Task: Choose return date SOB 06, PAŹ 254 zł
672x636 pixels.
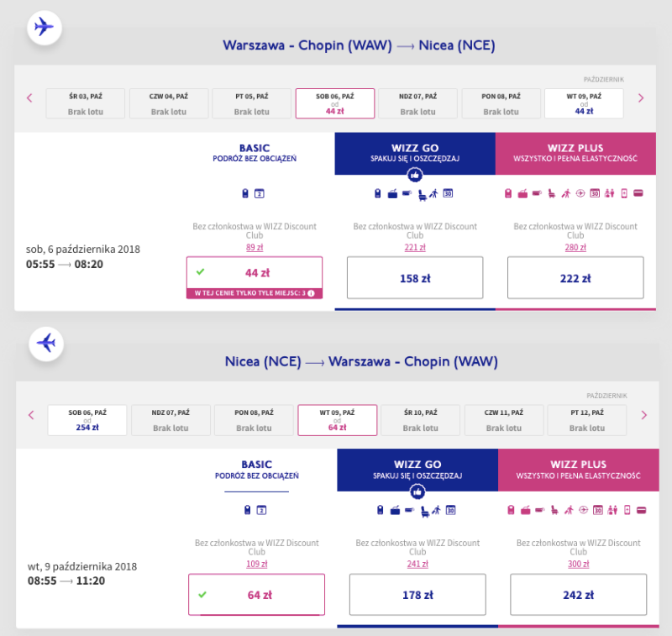Action: coord(87,420)
